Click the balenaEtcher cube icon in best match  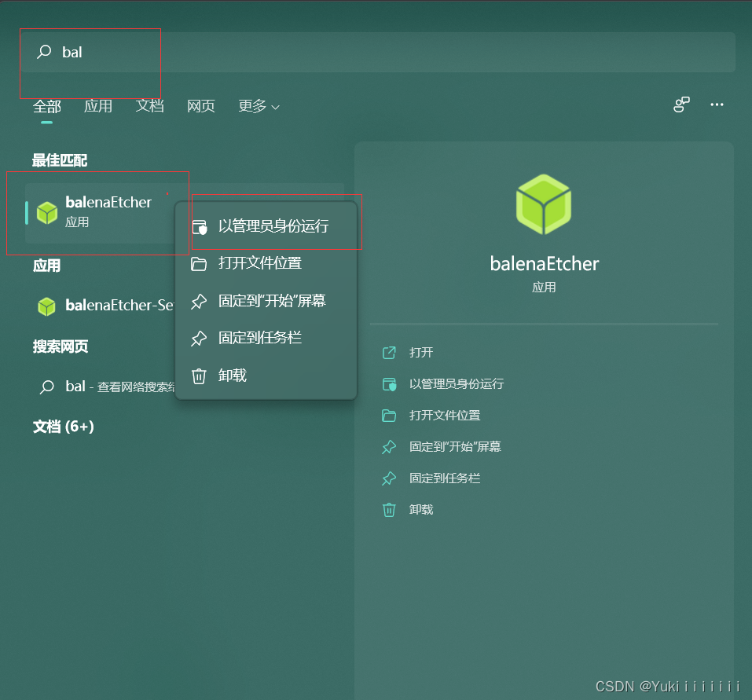pyautogui.click(x=47, y=213)
